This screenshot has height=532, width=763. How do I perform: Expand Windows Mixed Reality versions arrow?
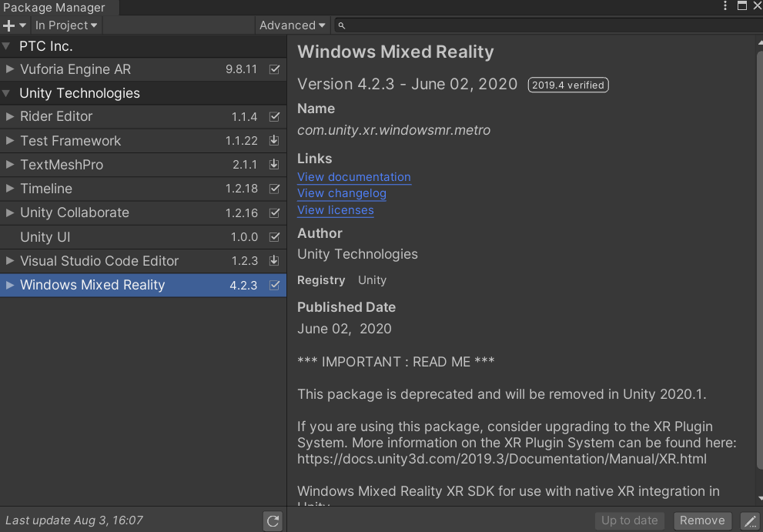coord(9,285)
